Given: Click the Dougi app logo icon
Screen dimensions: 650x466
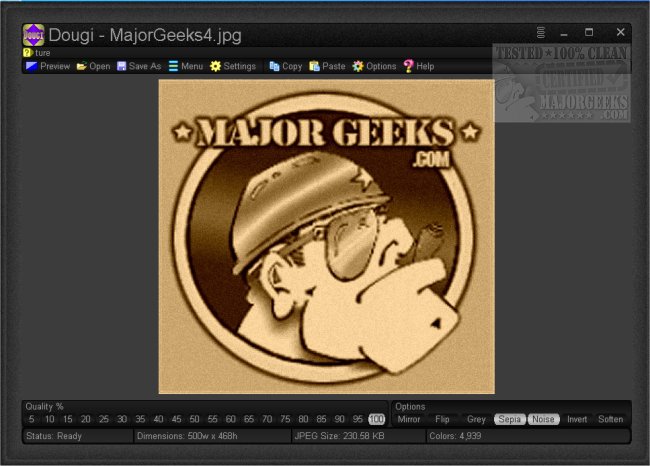Looking at the screenshot, I should (33, 35).
